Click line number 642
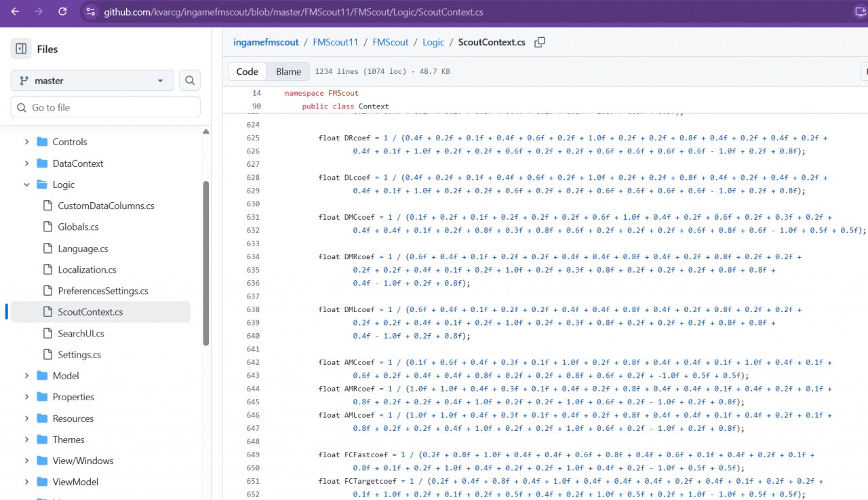Screen dimensions: 868x500 click(253, 362)
